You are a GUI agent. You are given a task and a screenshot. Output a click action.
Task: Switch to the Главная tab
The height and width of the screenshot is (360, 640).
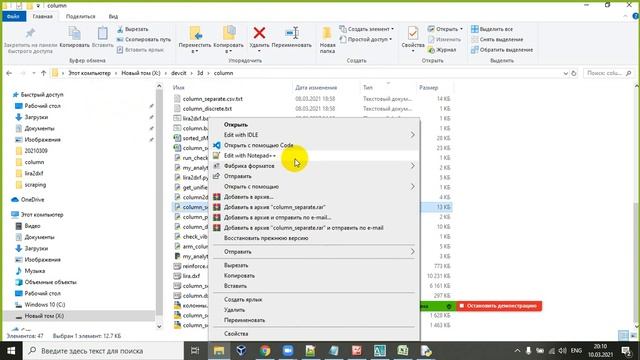point(42,16)
